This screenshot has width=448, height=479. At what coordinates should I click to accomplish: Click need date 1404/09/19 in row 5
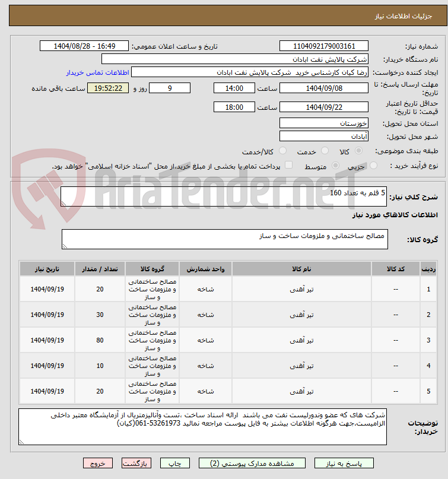click(47, 391)
